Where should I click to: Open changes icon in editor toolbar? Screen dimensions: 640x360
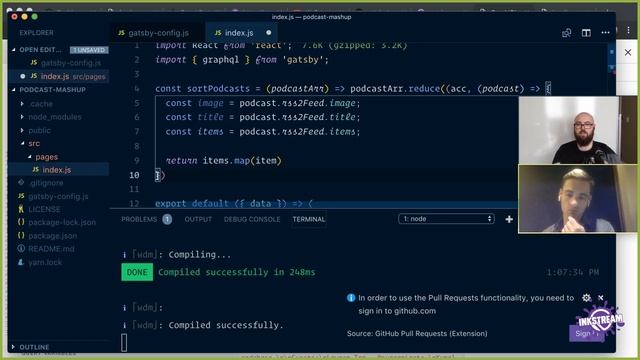click(x=567, y=33)
